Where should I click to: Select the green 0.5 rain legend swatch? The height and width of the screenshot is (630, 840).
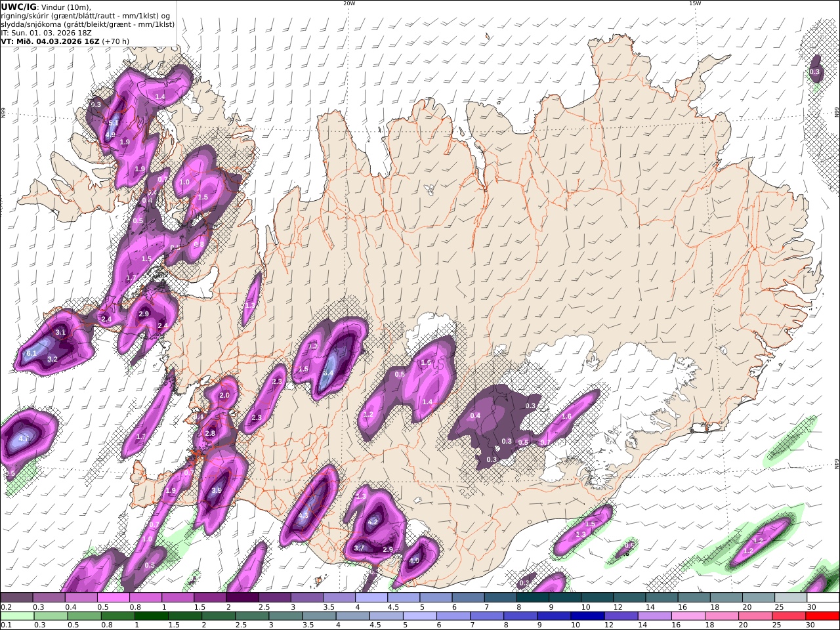click(84, 616)
